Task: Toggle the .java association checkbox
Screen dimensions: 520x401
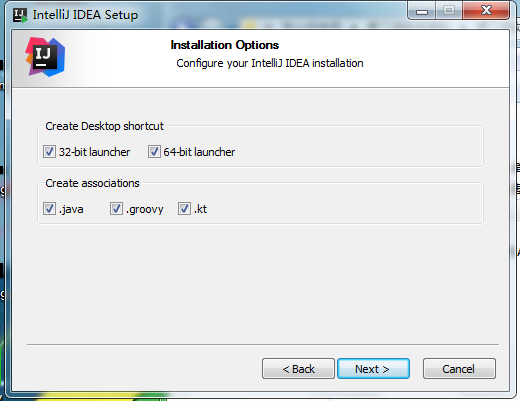Action: [x=49, y=209]
